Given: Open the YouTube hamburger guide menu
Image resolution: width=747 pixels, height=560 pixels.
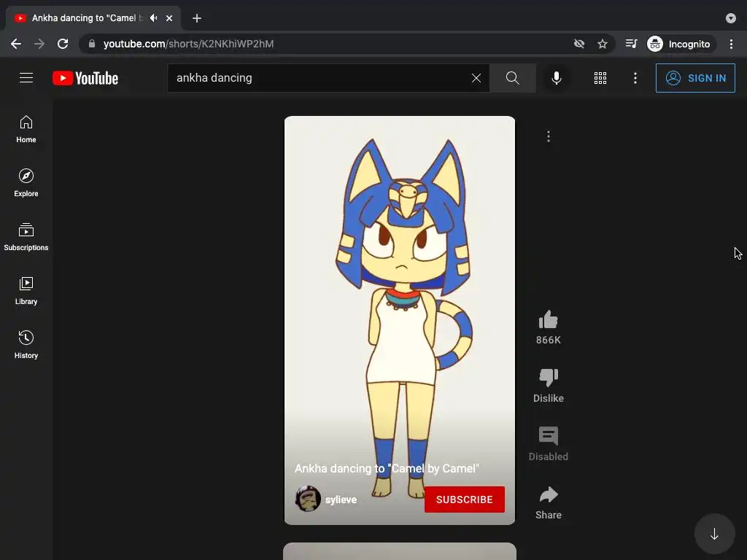Looking at the screenshot, I should 26,77.
